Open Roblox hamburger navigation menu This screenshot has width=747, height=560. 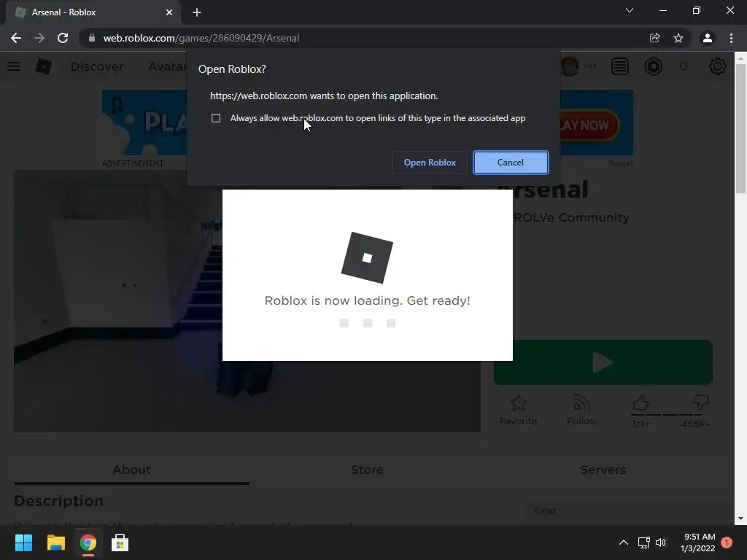14,66
